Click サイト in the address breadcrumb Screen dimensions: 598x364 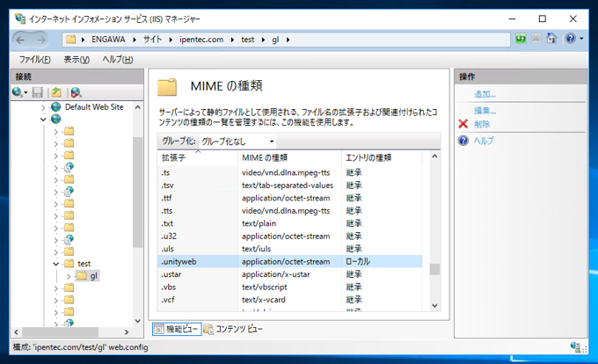pyautogui.click(x=152, y=40)
